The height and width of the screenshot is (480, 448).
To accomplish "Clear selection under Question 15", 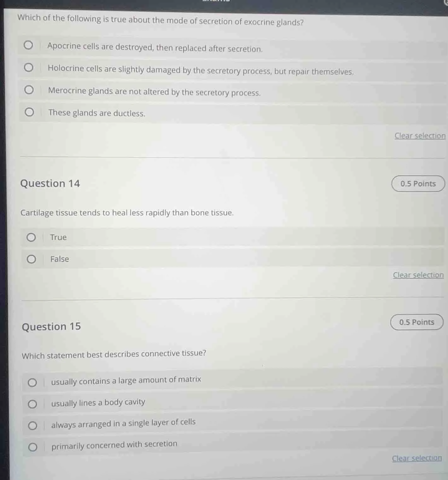I will (x=416, y=458).
